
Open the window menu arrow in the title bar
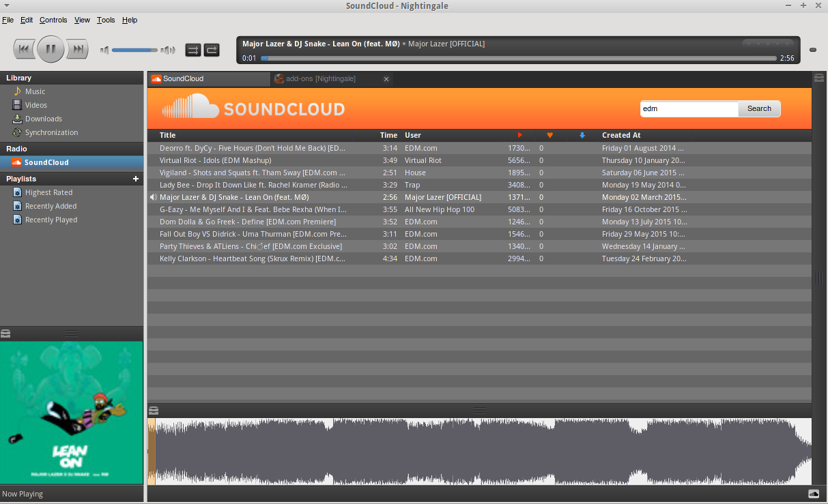click(x=5, y=5)
